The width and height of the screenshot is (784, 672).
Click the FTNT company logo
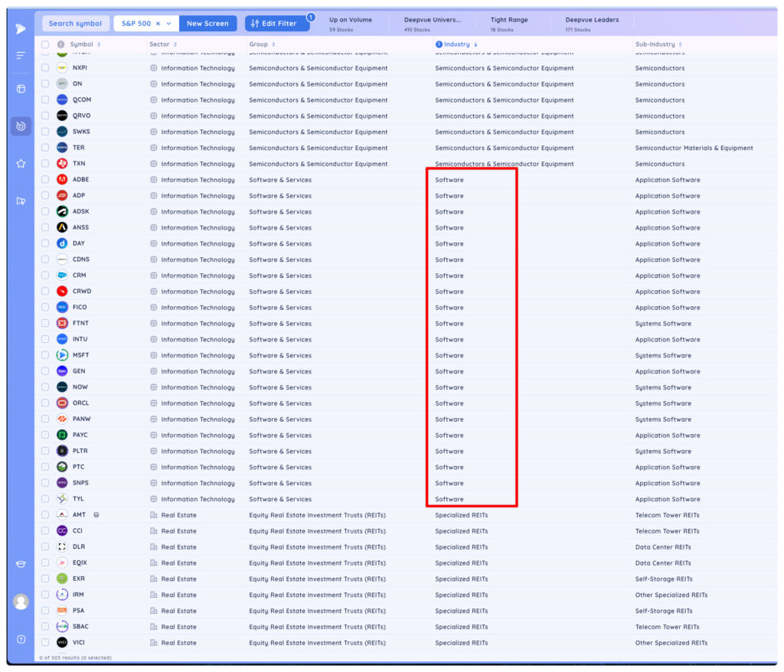[x=62, y=323]
